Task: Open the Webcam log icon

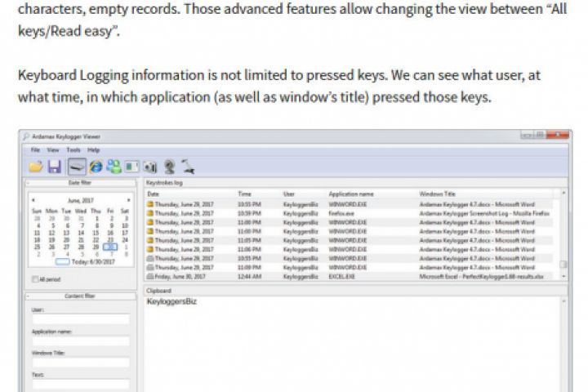Action: (169, 167)
